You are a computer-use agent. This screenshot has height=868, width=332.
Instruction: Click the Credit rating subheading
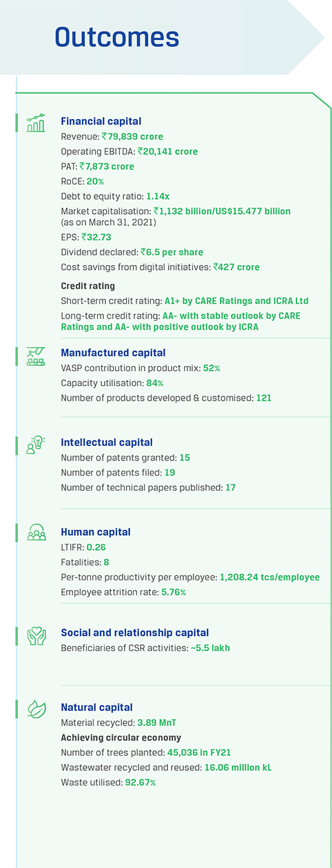click(x=87, y=286)
